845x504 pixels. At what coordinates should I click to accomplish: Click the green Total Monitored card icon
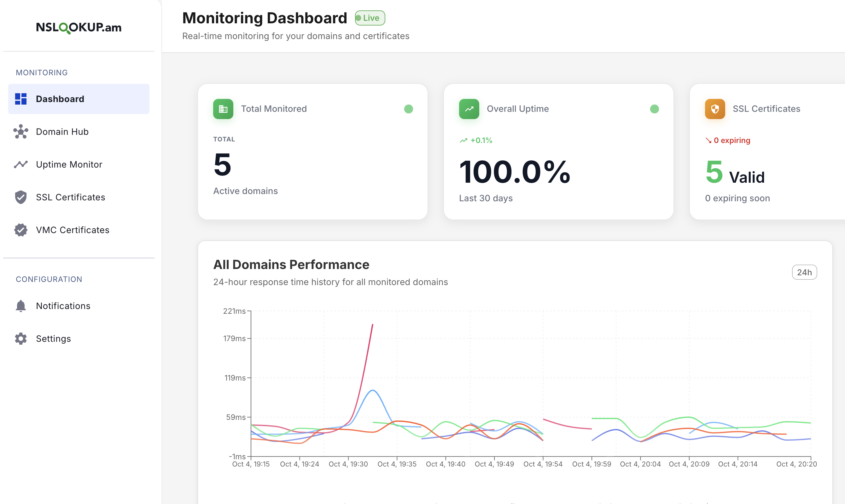tap(223, 109)
